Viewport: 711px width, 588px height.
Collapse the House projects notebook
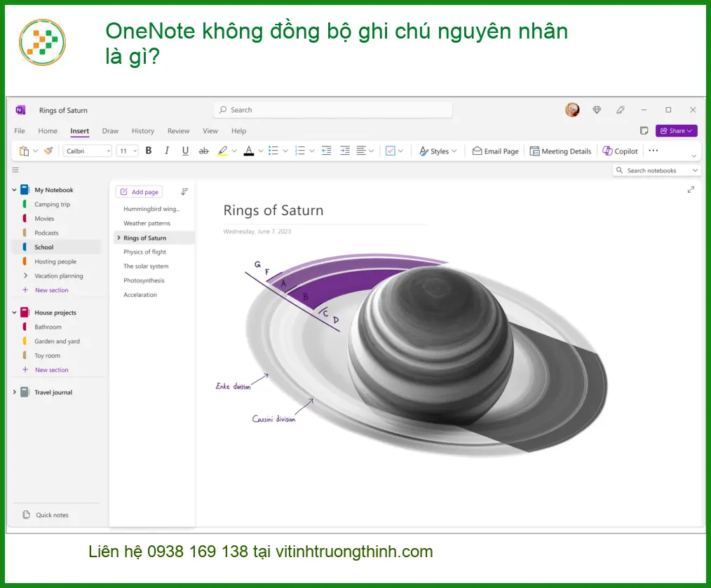14,313
